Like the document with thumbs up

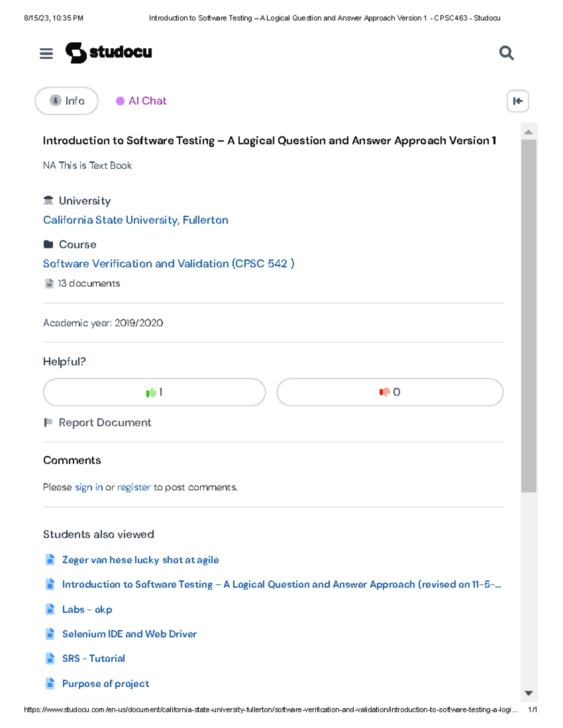pyautogui.click(x=154, y=392)
